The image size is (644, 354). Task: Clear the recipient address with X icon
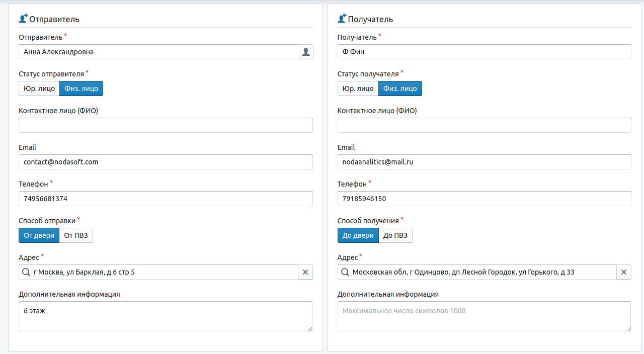(624, 272)
